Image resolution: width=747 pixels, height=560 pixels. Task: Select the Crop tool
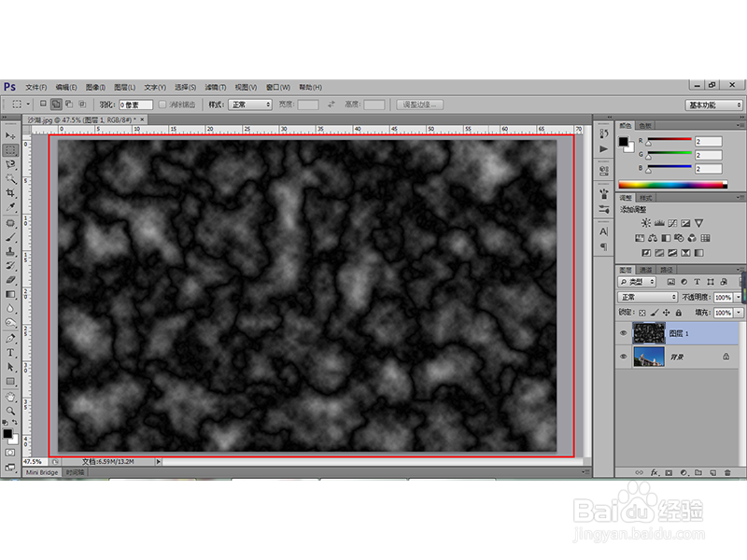click(x=10, y=193)
